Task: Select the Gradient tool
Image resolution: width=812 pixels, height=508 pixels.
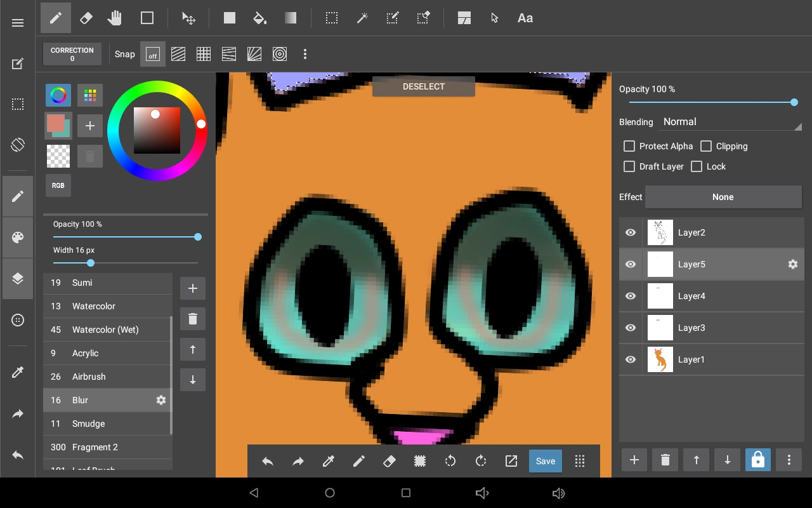Action: click(x=290, y=18)
